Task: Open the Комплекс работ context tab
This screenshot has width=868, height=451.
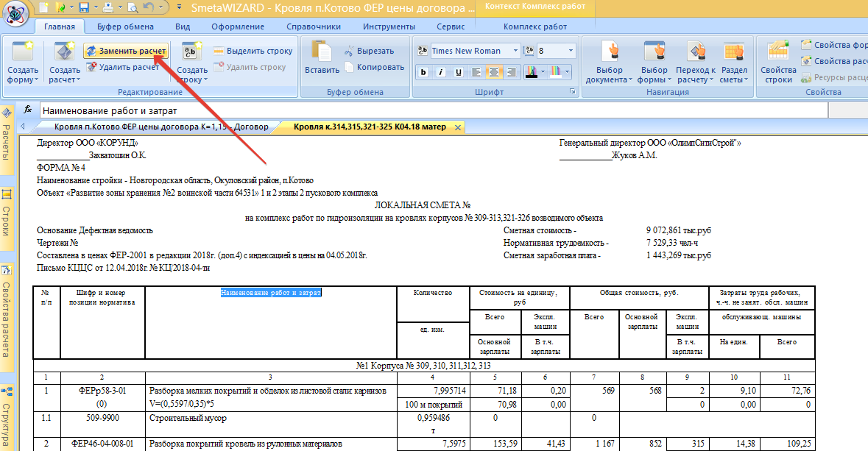Action: [x=534, y=26]
